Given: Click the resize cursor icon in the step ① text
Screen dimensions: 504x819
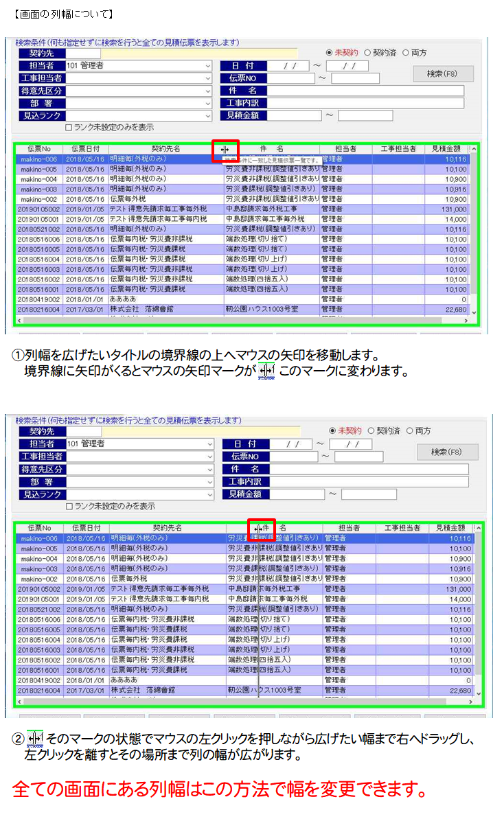Looking at the screenshot, I should (x=267, y=372).
